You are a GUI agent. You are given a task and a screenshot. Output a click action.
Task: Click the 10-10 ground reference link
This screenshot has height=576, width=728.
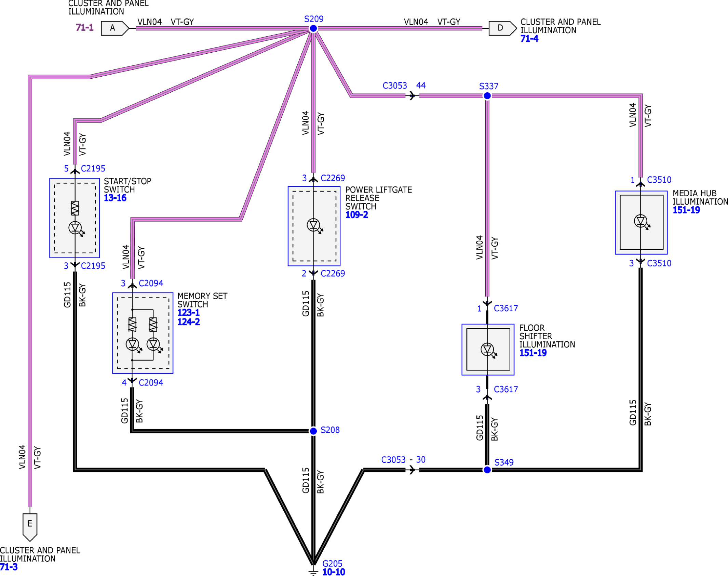(x=334, y=572)
